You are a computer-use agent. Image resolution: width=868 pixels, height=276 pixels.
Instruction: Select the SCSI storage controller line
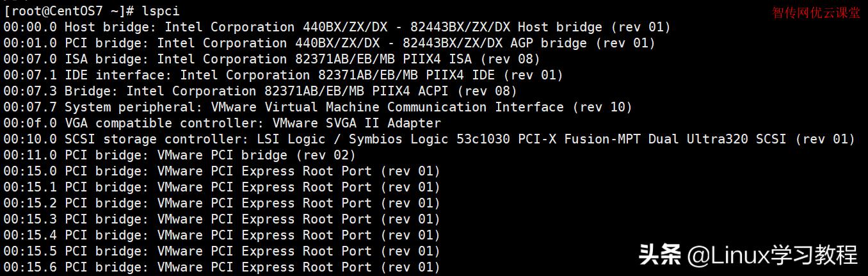429,140
